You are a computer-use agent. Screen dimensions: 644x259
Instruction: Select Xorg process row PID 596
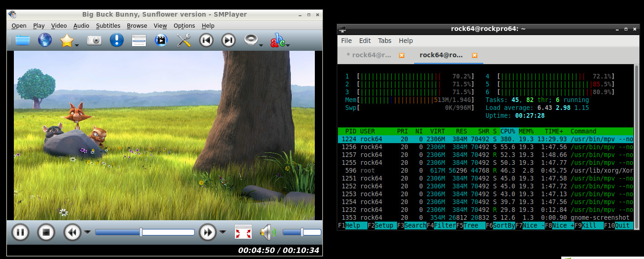coord(486,170)
